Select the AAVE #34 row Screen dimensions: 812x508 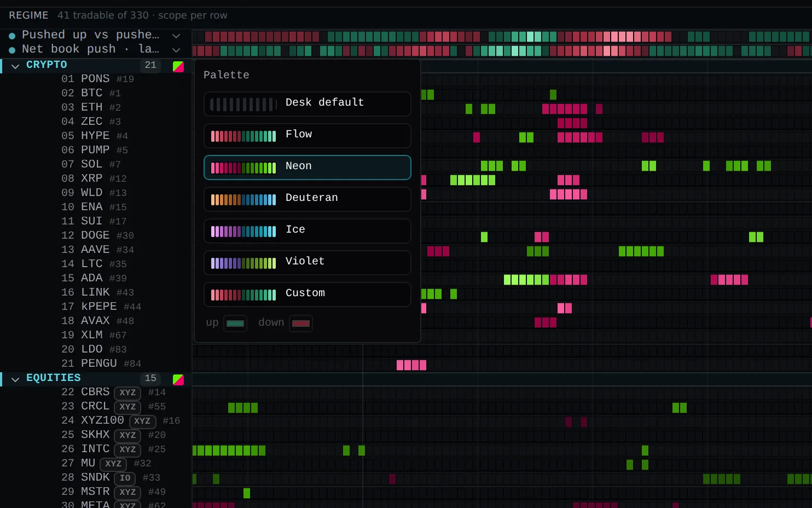tap(96, 250)
